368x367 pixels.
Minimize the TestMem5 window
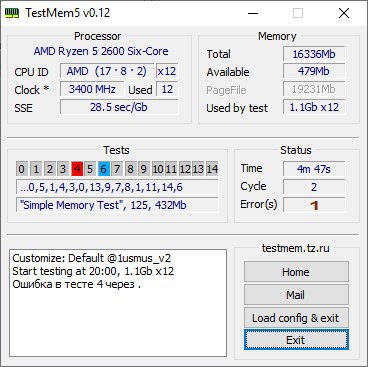253,13
